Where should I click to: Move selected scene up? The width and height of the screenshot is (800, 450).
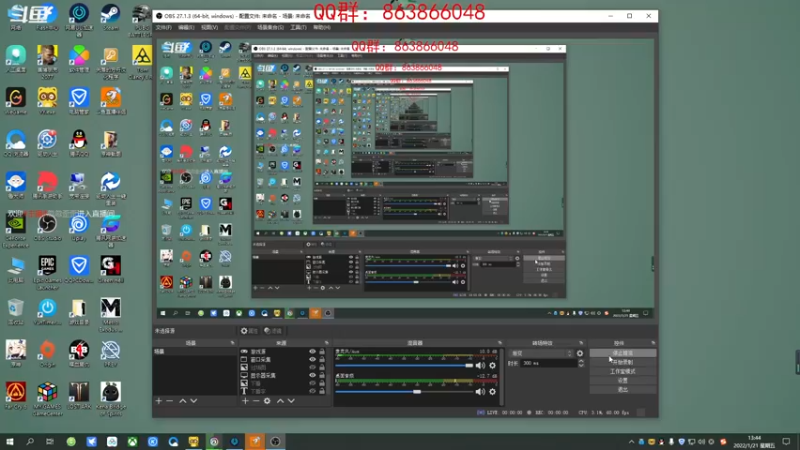[183, 401]
